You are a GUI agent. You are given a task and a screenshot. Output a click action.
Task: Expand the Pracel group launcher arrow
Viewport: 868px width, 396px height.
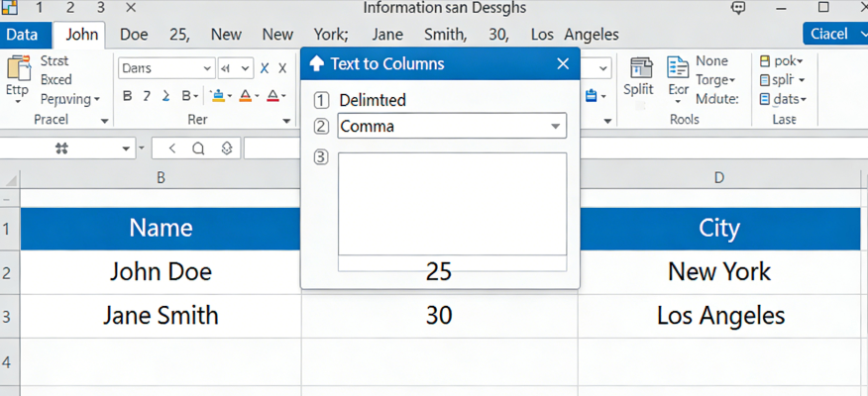[x=103, y=120]
